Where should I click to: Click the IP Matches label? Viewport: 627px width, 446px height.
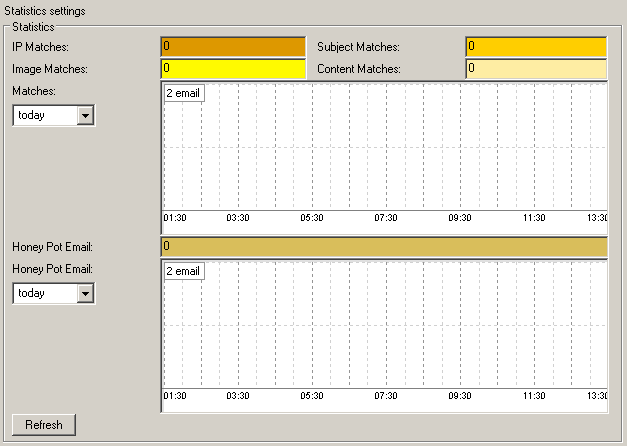(x=40, y=47)
